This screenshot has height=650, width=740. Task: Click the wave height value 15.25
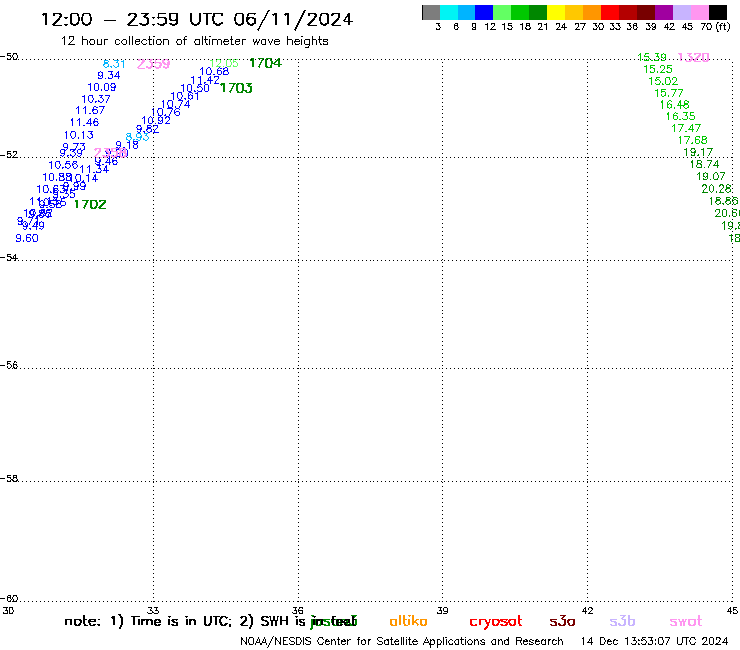[x=658, y=69]
